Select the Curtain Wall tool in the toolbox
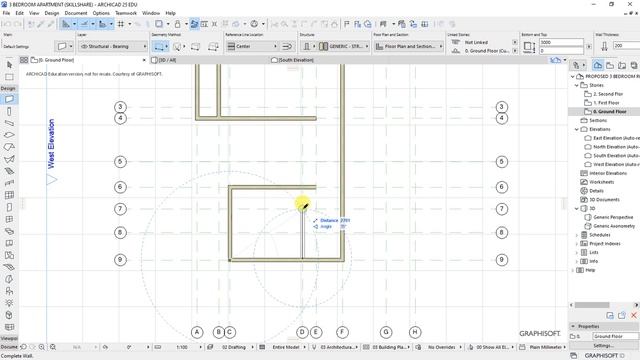Image resolution: width=640 pixels, height=360 pixels. (x=9, y=195)
